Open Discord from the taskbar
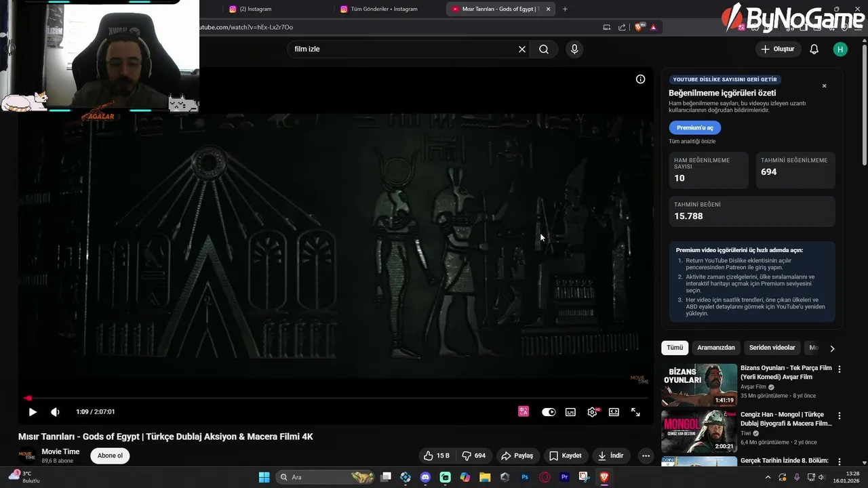 tap(425, 477)
